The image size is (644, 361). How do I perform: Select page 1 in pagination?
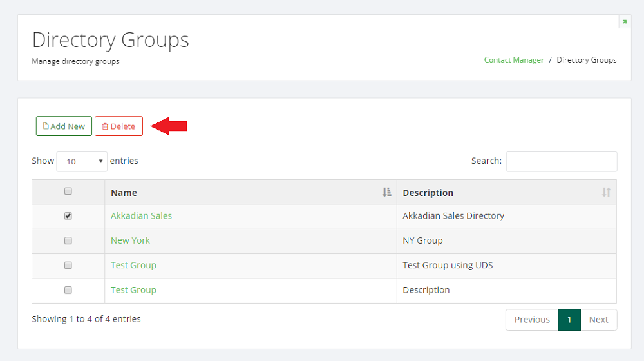click(x=569, y=320)
